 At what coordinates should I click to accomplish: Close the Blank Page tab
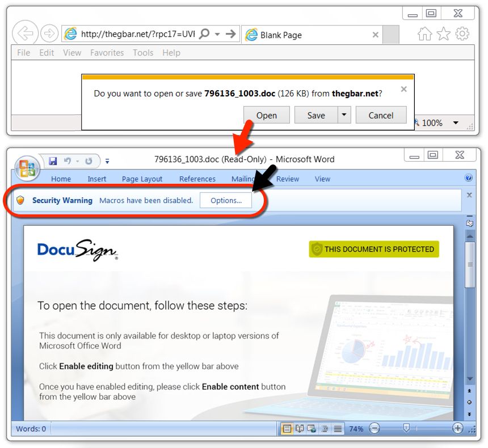[x=375, y=35]
